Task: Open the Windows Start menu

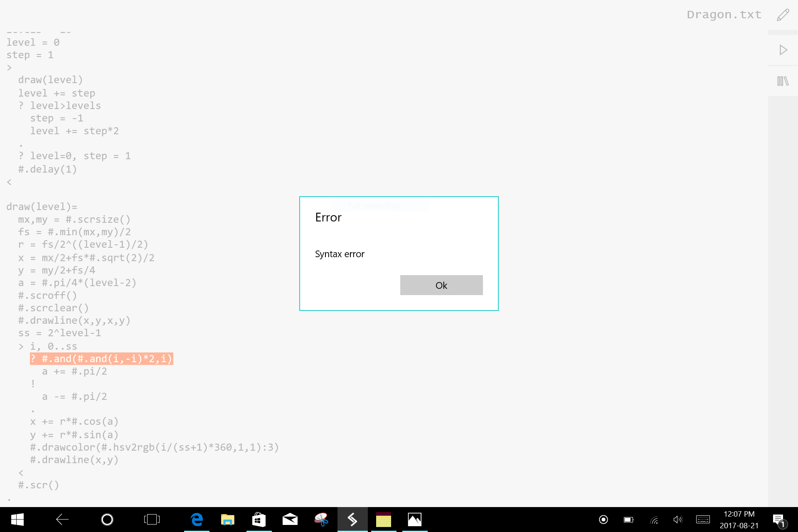Action: pyautogui.click(x=17, y=520)
